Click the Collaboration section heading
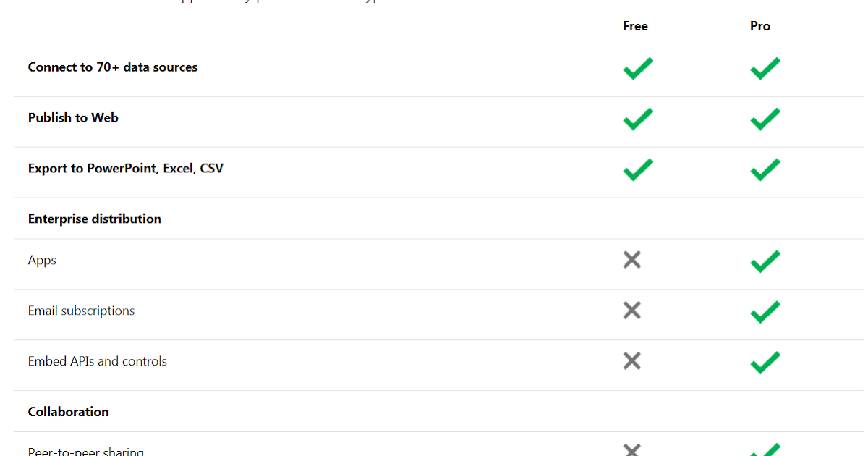868x456 pixels. [69, 412]
